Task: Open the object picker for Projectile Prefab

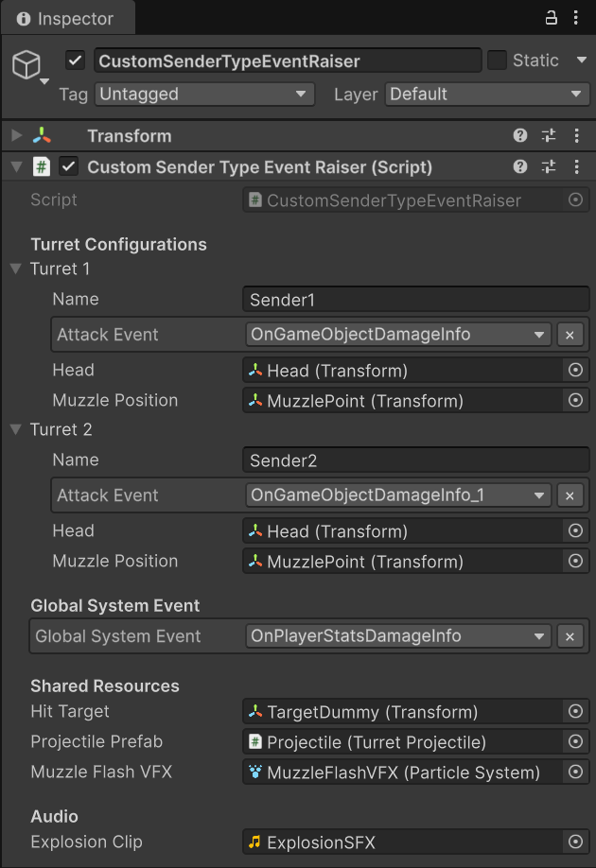Action: (x=575, y=742)
